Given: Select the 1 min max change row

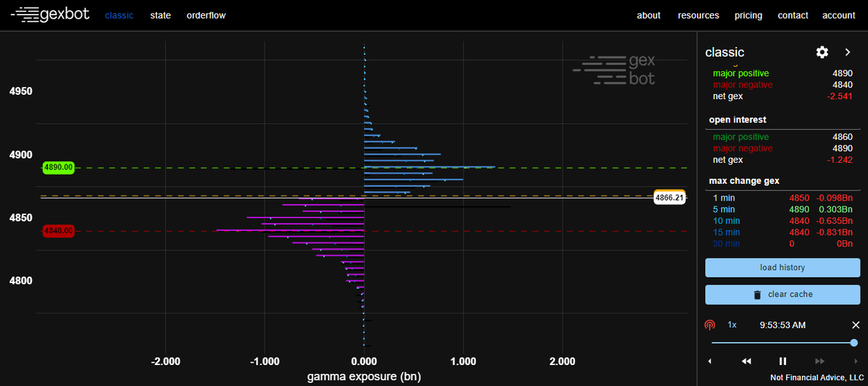Looking at the screenshot, I should 783,198.
